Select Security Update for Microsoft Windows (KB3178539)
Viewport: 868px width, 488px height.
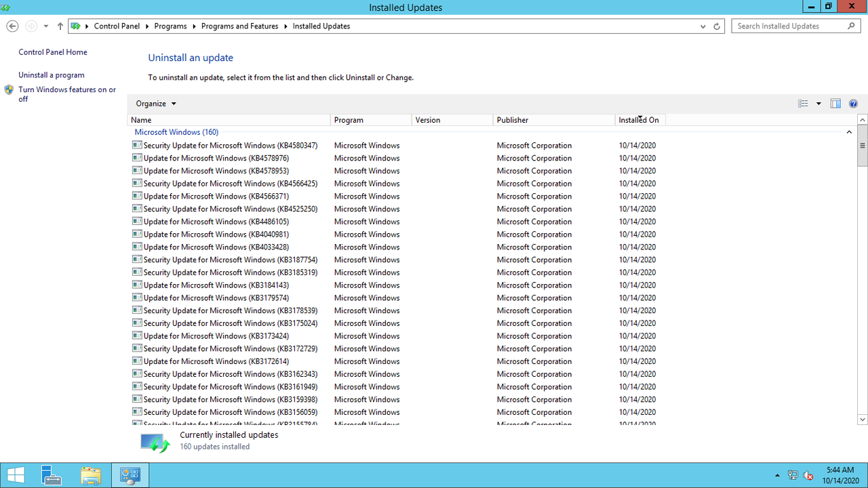pyautogui.click(x=231, y=310)
